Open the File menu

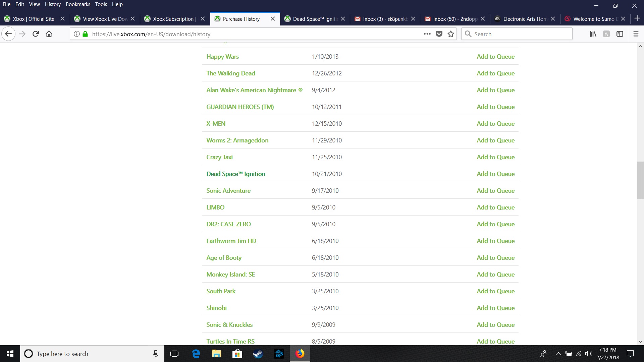(6, 4)
